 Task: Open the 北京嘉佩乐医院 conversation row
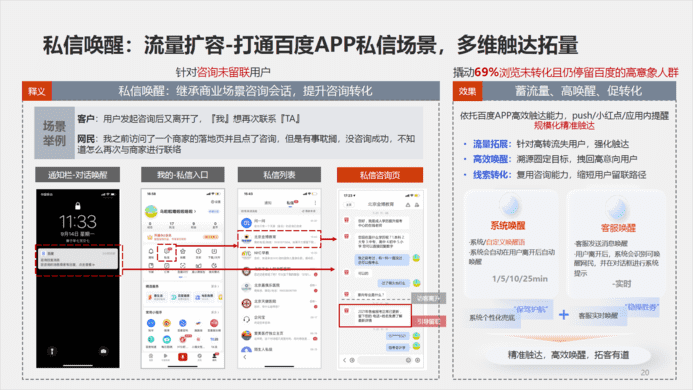point(279,287)
